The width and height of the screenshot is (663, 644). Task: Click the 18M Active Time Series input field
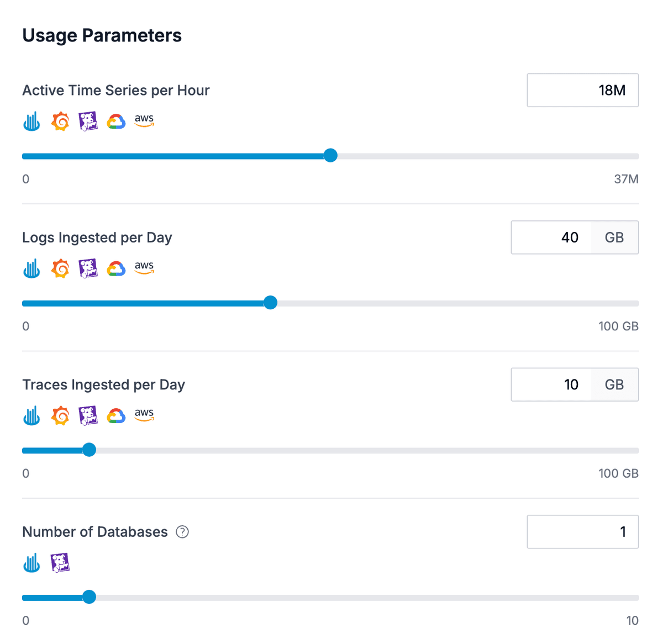(x=582, y=90)
